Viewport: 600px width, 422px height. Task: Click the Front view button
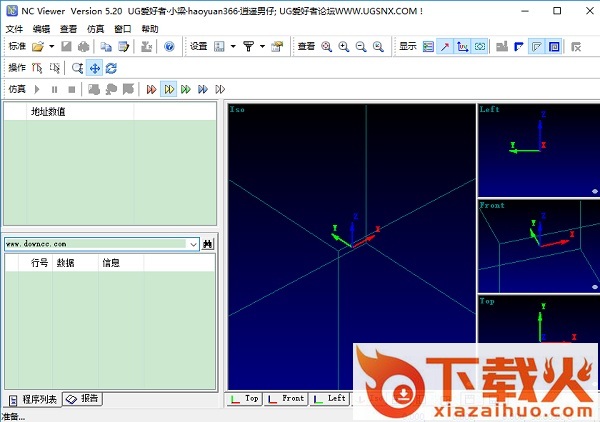tap(287, 398)
